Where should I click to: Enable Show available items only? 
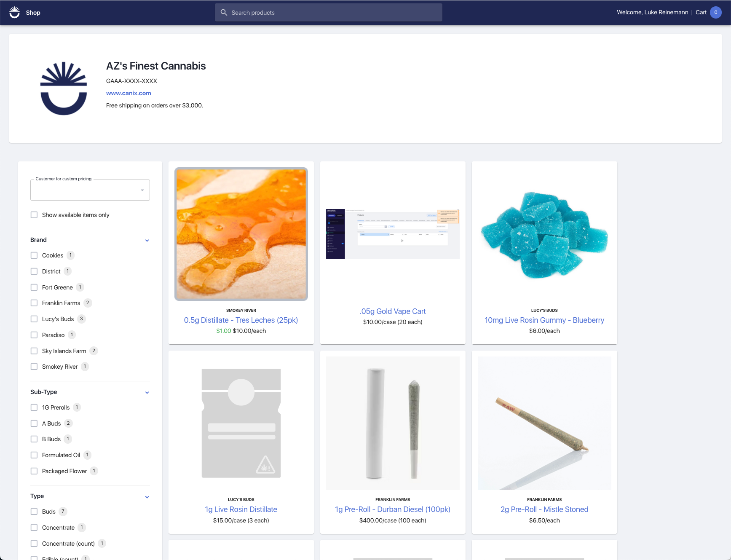(34, 215)
